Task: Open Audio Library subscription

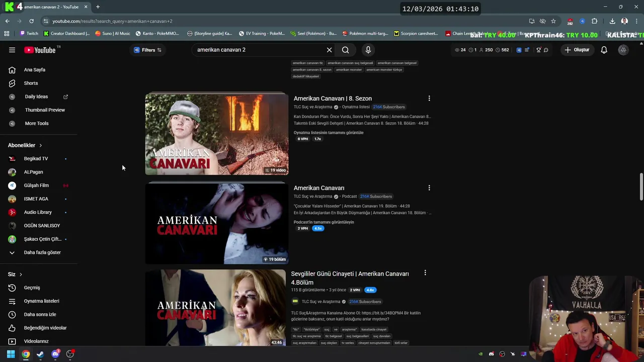Action: click(38, 212)
